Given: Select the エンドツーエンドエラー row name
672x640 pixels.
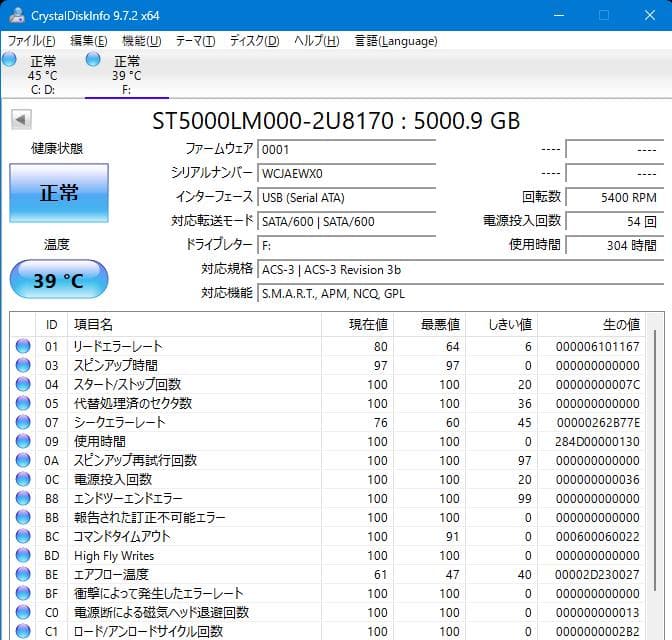Looking at the screenshot, I should [x=128, y=498].
